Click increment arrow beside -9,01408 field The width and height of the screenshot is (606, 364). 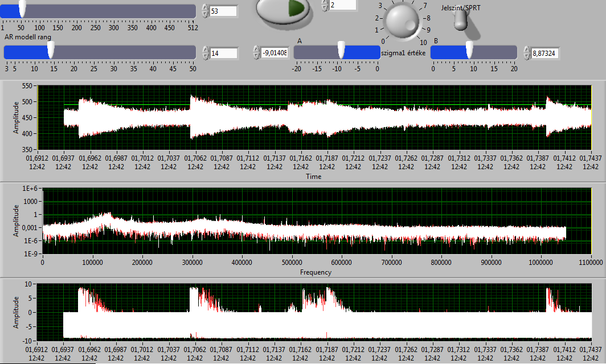257,50
